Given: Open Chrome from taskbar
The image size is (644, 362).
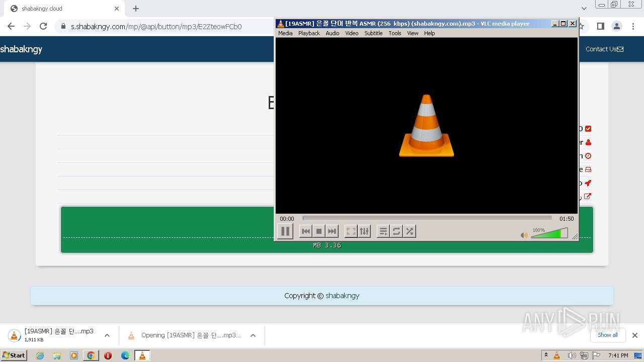Looking at the screenshot, I should tap(91, 355).
